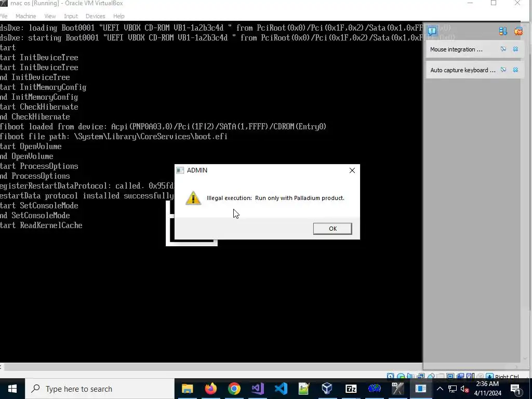
Task: Dismiss the Mouse integration notification
Action: point(516,49)
